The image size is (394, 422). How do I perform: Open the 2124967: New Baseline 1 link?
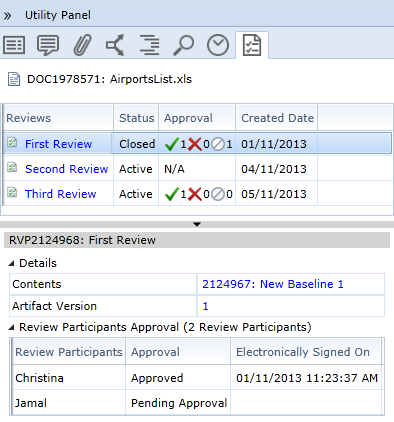273,284
